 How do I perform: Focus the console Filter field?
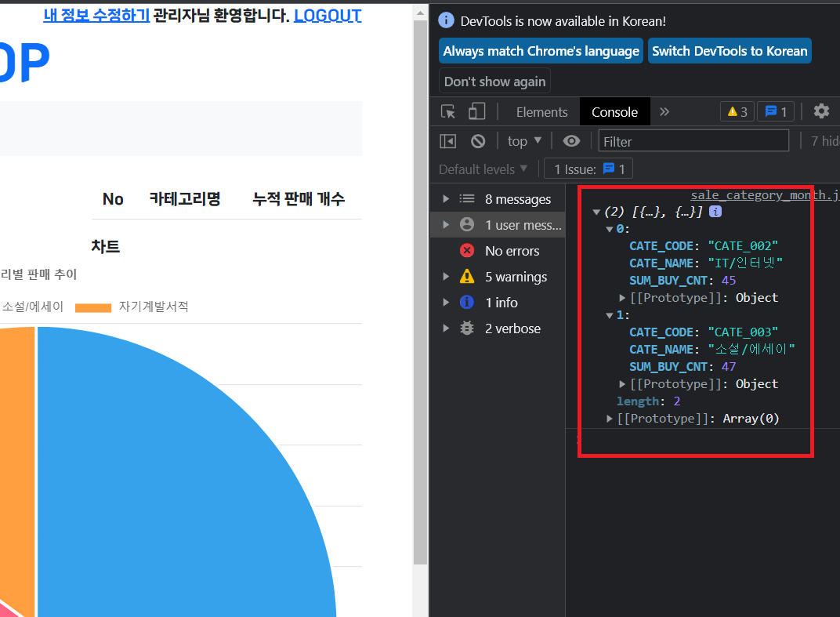693,141
